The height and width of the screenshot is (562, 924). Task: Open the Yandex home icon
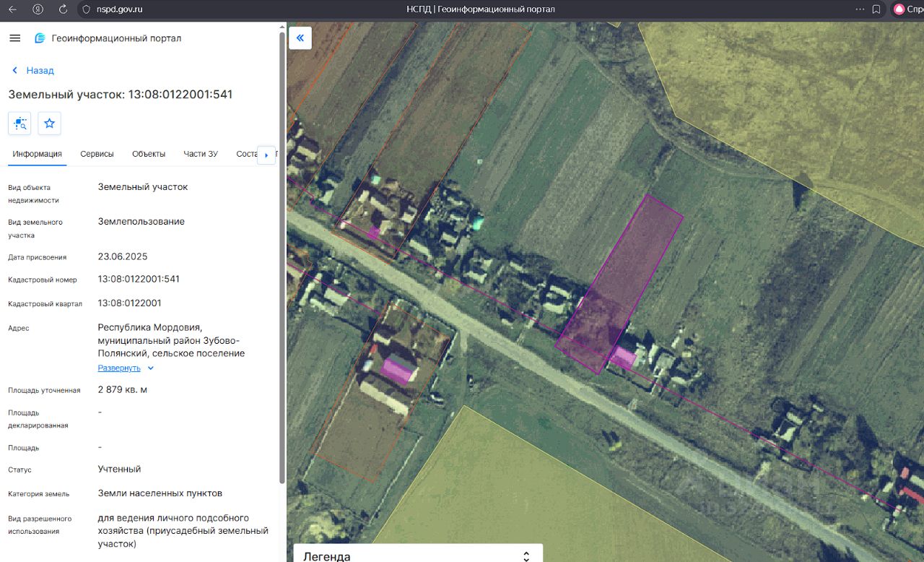(38, 9)
